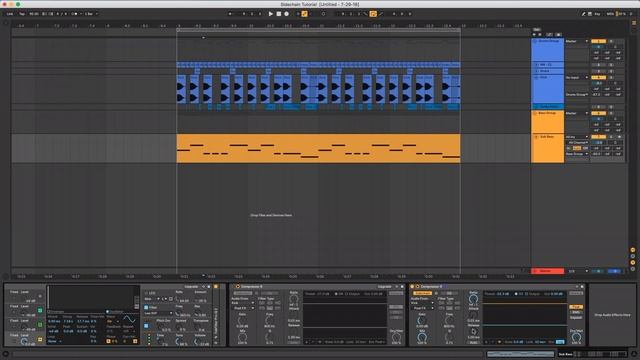The width and height of the screenshot is (640, 360).
Task: Select the Snare track header
Action: point(548,71)
